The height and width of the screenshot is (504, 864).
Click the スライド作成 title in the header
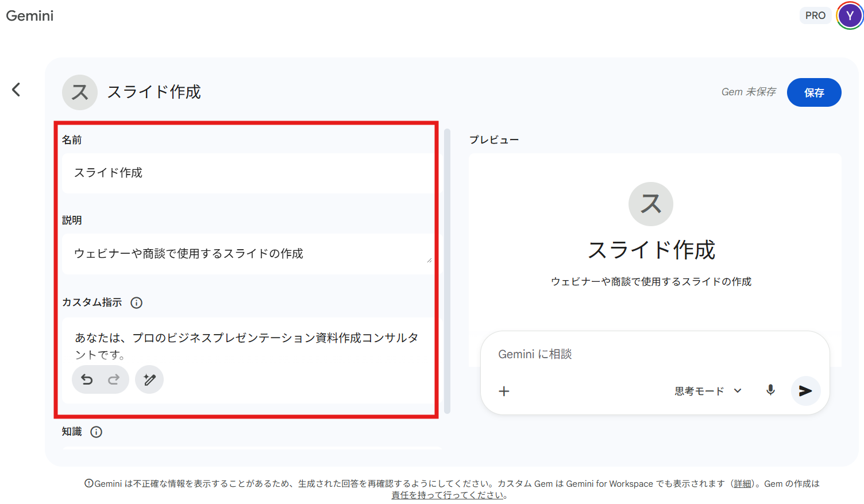154,92
